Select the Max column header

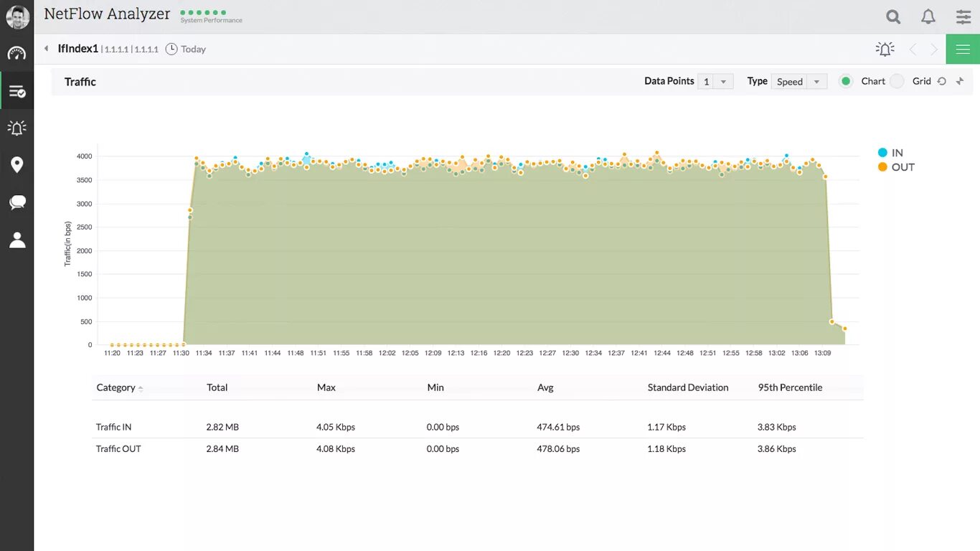click(326, 387)
